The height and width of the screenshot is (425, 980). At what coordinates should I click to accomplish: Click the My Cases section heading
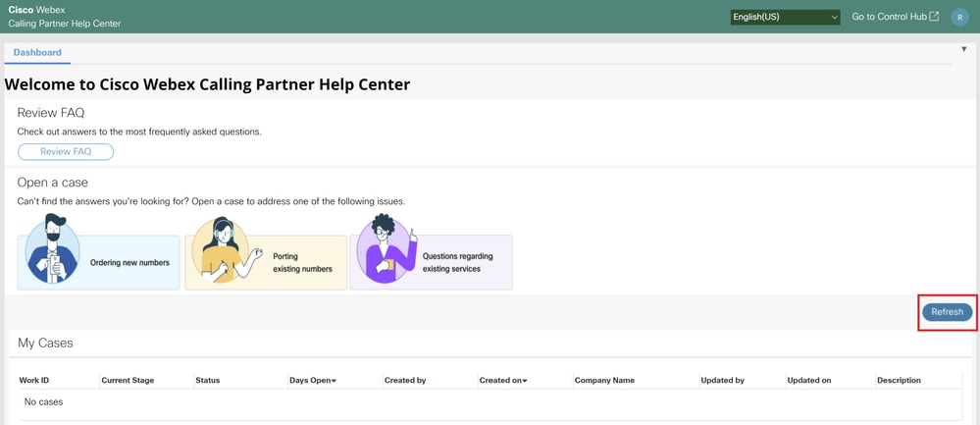45,344
